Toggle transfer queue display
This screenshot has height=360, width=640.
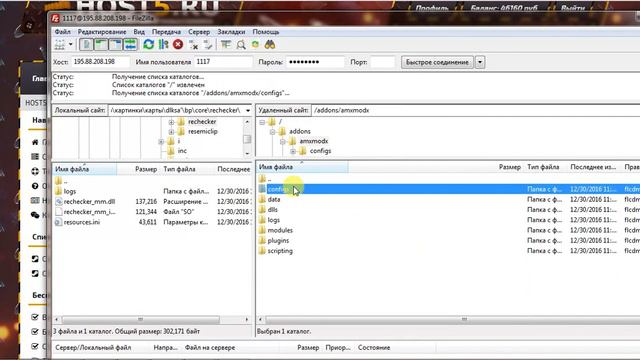(x=131, y=44)
